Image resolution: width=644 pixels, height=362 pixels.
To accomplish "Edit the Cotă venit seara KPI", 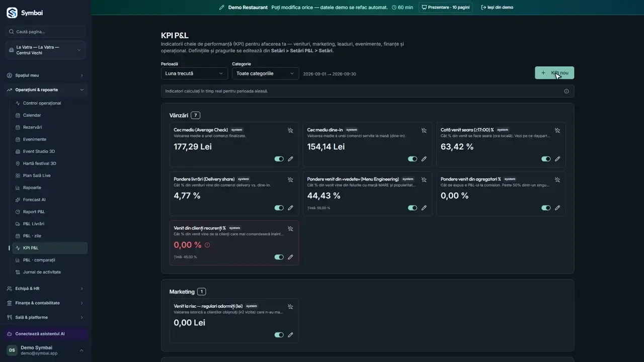I will pyautogui.click(x=557, y=159).
